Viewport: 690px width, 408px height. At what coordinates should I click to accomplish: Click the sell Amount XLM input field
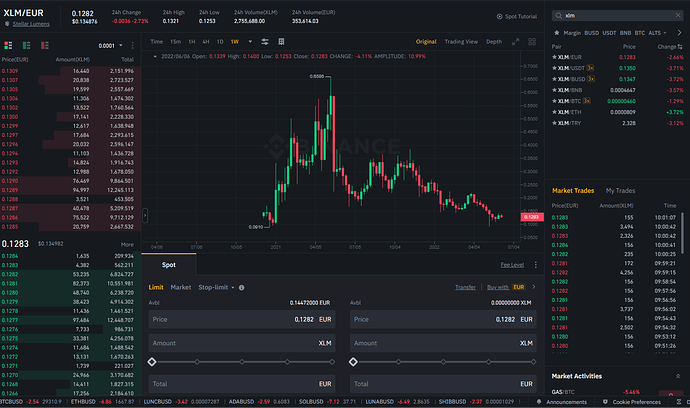tap(443, 343)
